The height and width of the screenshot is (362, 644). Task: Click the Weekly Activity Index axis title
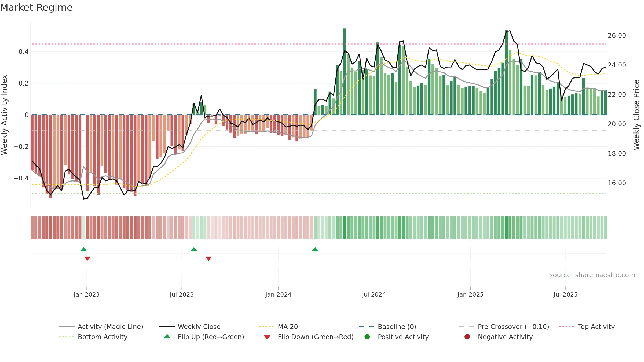(5, 115)
